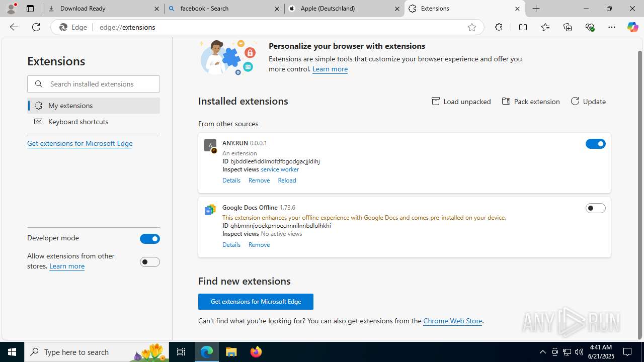The image size is (644, 362).
Task: Click the taskbar search box
Action: click(x=98, y=352)
